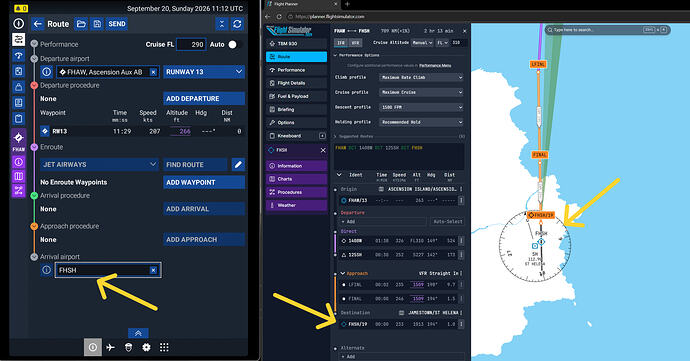Open the Holding profile dropdown
The width and height of the screenshot is (690, 361).
421,122
